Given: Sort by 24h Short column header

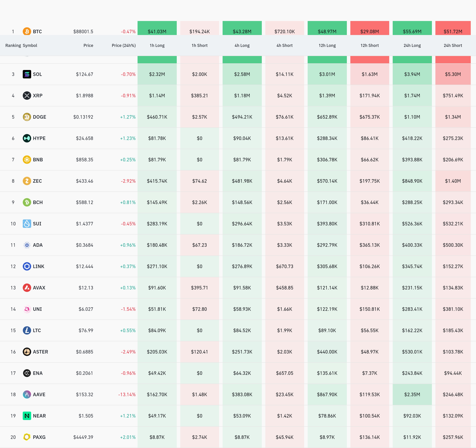Looking at the screenshot, I should tap(453, 45).
